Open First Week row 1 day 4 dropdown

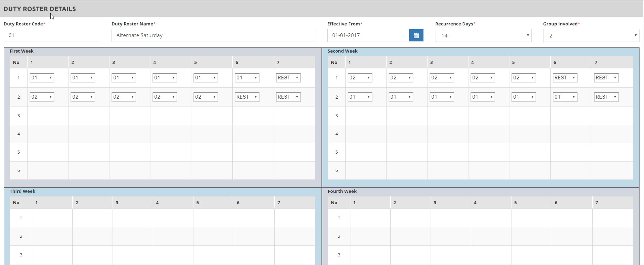[x=165, y=78]
